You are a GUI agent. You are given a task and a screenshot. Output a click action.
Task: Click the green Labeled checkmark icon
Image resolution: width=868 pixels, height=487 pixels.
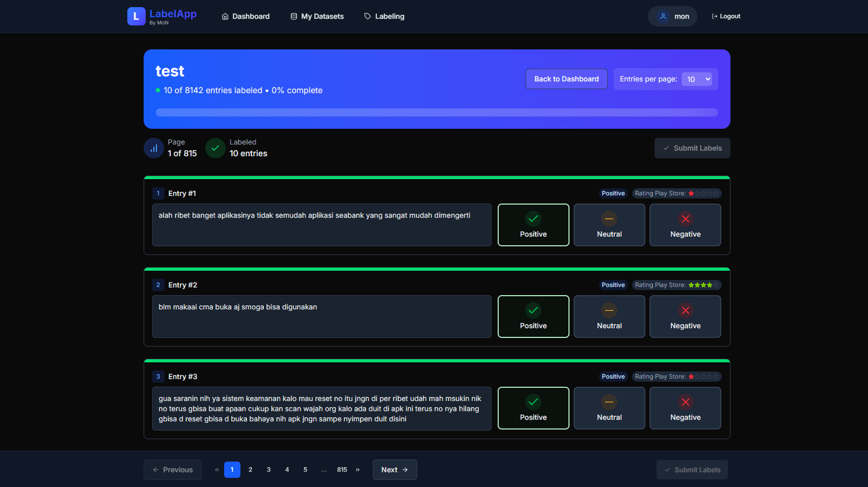pos(215,148)
